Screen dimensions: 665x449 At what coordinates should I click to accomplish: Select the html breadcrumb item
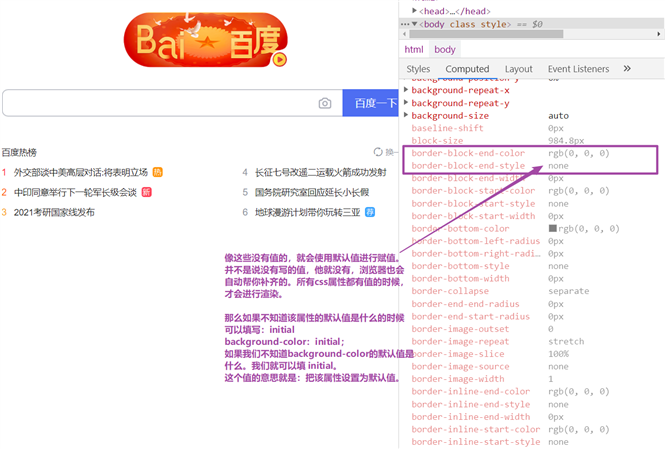pos(414,50)
